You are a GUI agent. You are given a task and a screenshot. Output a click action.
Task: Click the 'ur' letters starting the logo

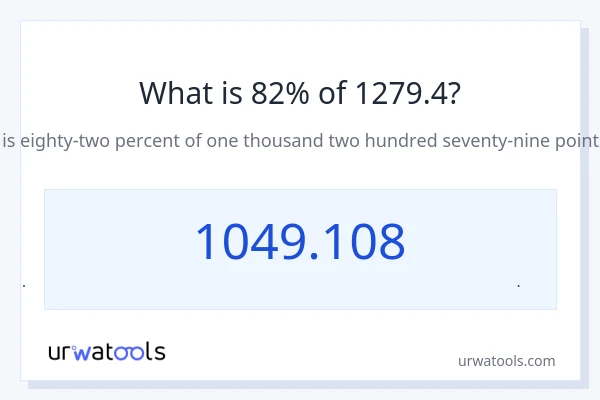(60, 352)
